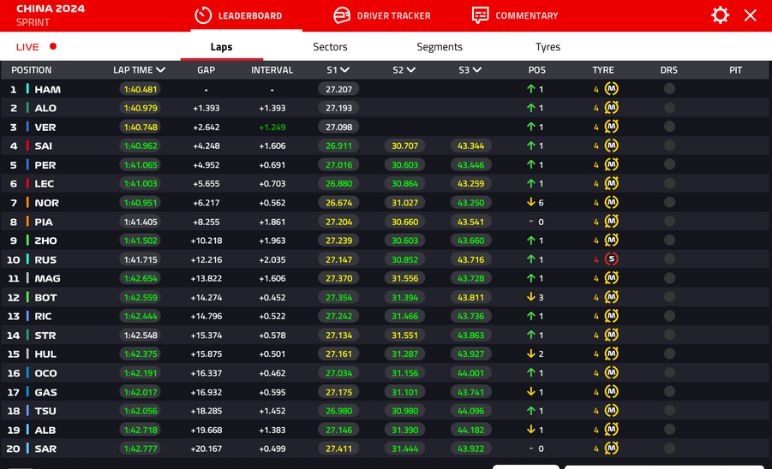
Task: Select the Segments view
Action: [439, 47]
